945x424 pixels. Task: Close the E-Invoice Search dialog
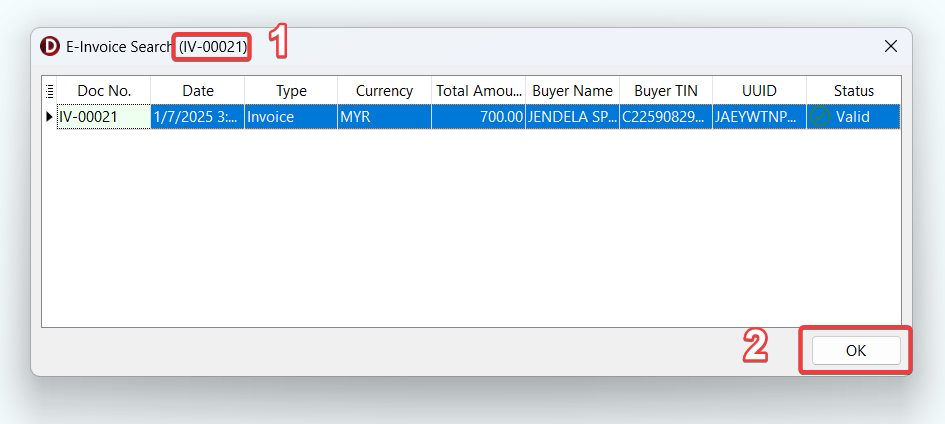pyautogui.click(x=891, y=46)
